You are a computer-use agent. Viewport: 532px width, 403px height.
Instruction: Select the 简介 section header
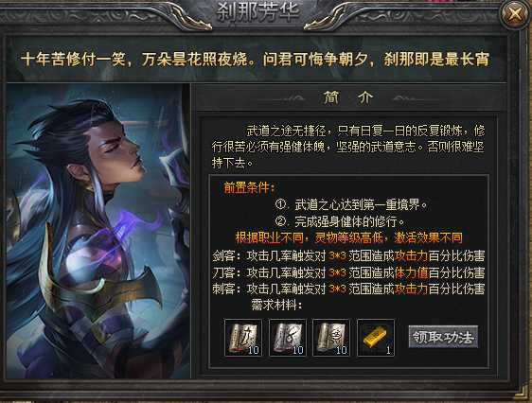[x=347, y=98]
